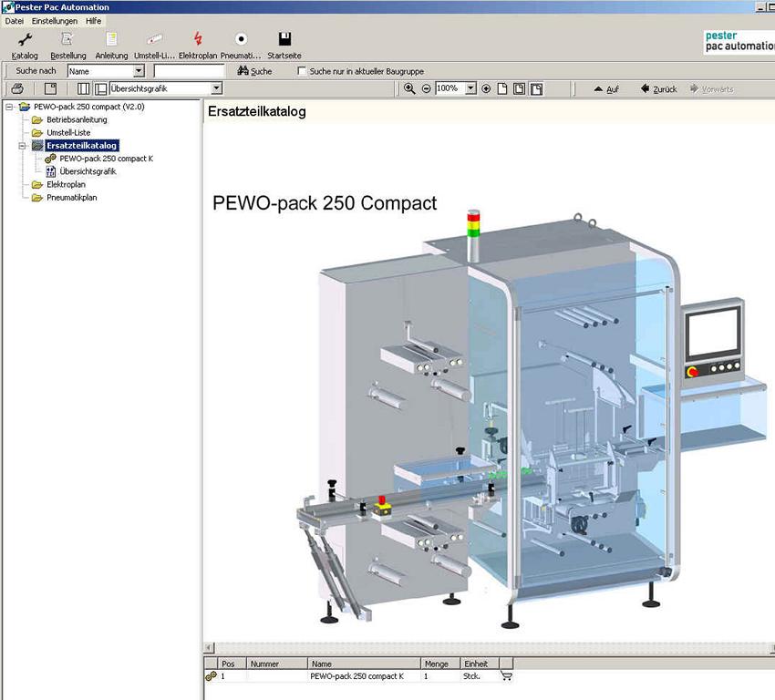Select the PEWO-pack 250 compact (V2.0) root item
The width and height of the screenshot is (775, 700).
point(89,107)
